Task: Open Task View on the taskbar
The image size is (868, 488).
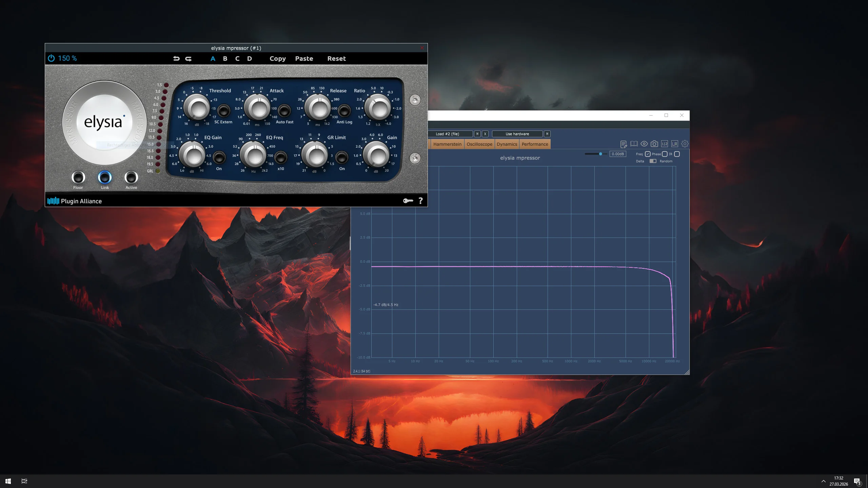Action: point(24,481)
